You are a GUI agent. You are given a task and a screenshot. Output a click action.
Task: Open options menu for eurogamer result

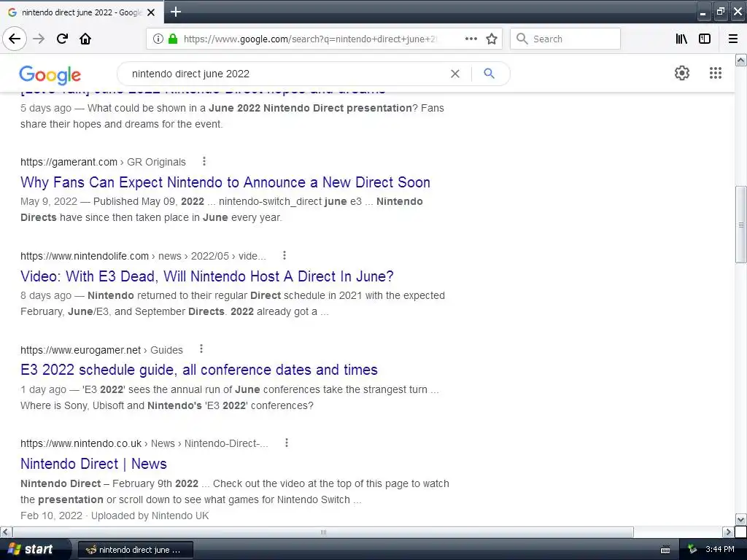click(201, 349)
